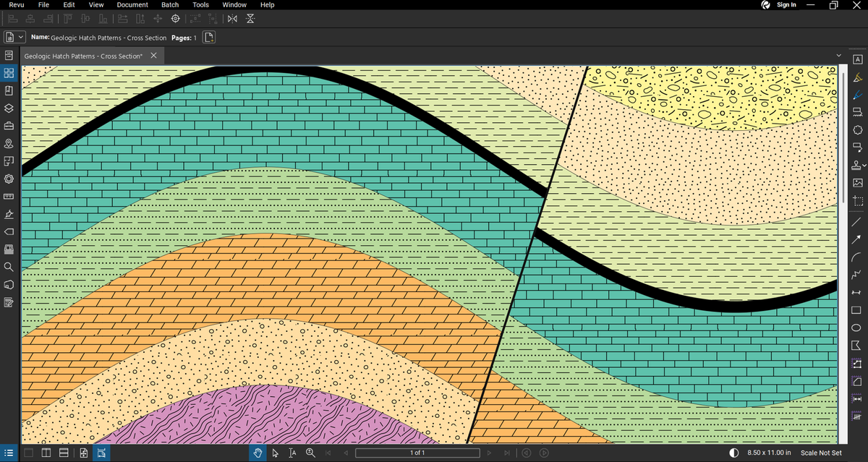Open the Revu menu
Image resolution: width=868 pixels, height=462 pixels.
click(x=17, y=5)
